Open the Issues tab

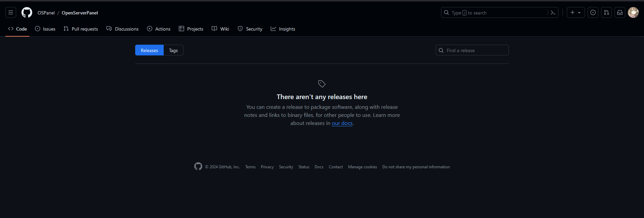(45, 29)
